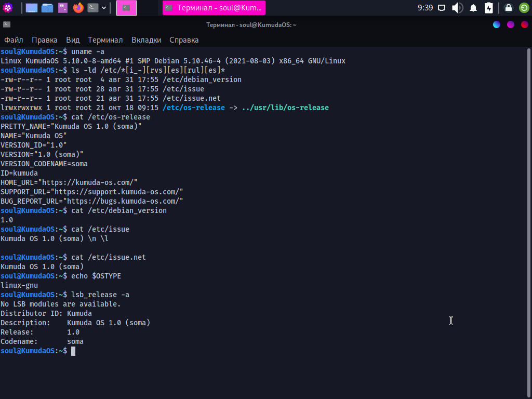
Task: Launch the Firefox browser
Action: click(78, 7)
